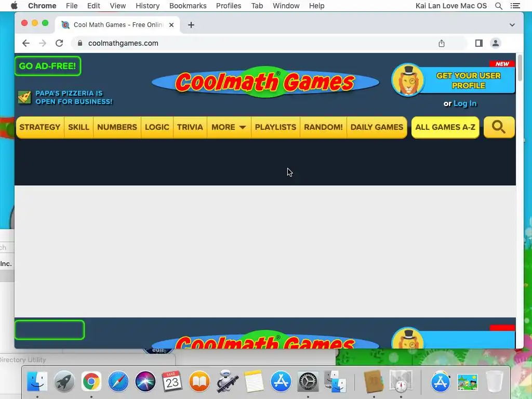Image resolution: width=532 pixels, height=399 pixels.
Task: Open Automator from the Dock
Action: tap(227, 381)
